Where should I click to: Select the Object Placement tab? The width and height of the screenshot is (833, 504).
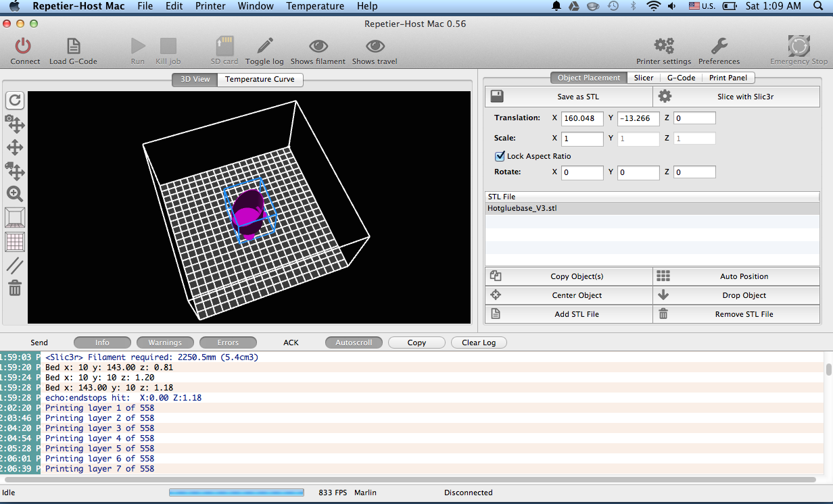pos(588,78)
